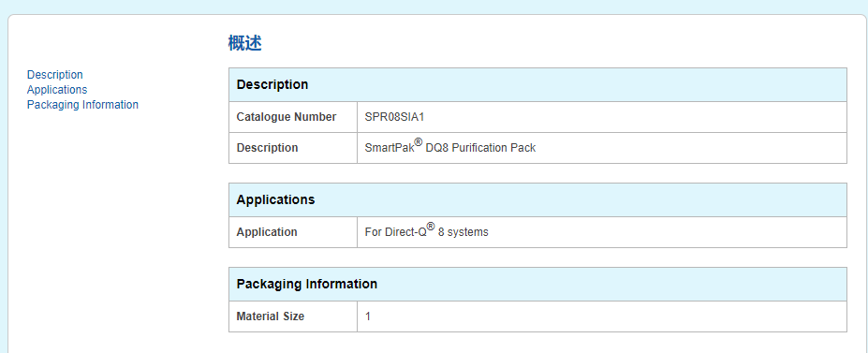Click the Description row label cell
The height and width of the screenshot is (353, 868).
[293, 148]
